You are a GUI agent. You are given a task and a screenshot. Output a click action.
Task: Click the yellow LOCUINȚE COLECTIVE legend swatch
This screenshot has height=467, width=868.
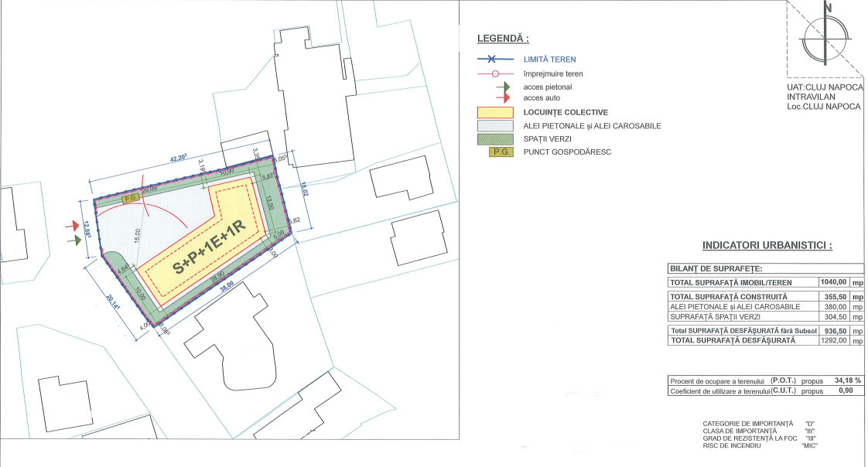tap(496, 113)
